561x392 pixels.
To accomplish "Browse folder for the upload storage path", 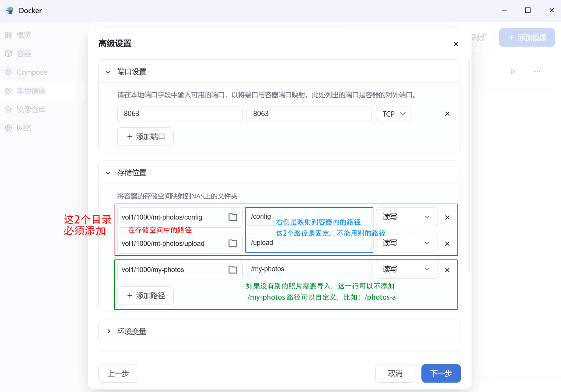I will click(233, 243).
